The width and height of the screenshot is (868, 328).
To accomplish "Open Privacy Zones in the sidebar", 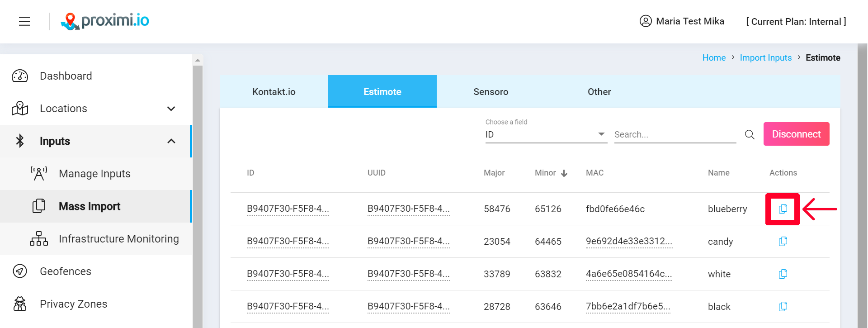I will pyautogui.click(x=96, y=304).
